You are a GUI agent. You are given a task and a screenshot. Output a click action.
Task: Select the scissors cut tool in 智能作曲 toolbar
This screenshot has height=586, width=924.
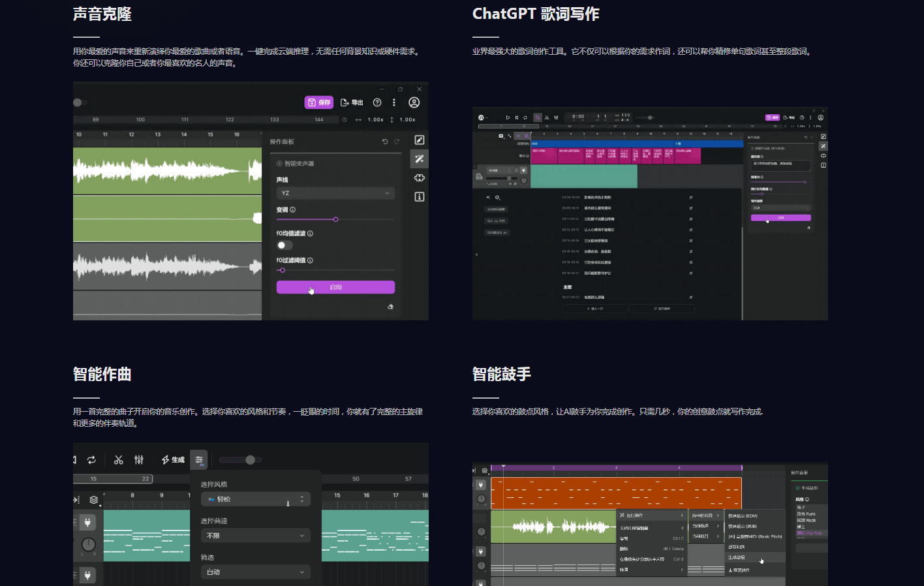click(117, 459)
